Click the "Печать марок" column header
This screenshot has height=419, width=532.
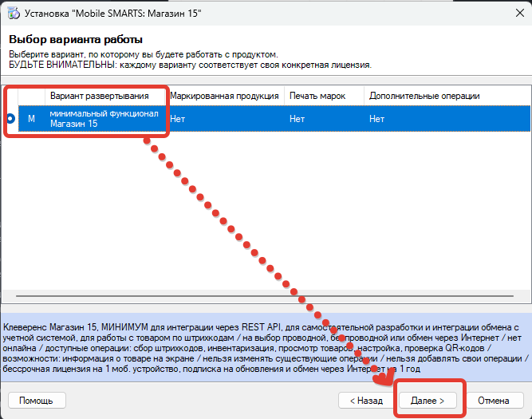click(317, 96)
